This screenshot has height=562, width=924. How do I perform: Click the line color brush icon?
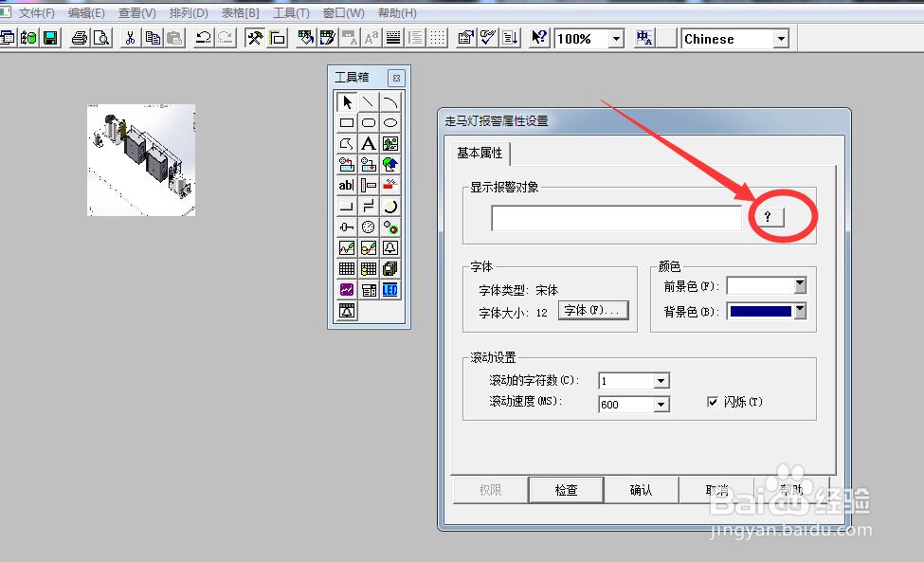point(328,38)
